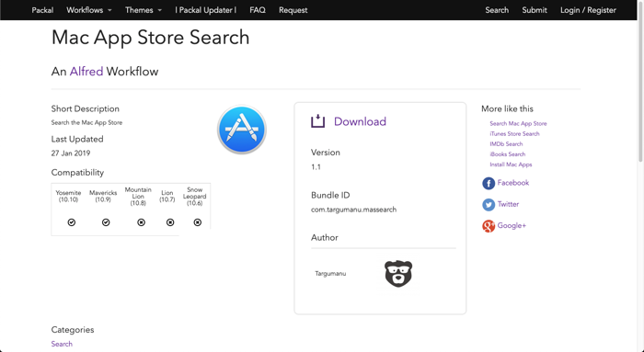The height and width of the screenshot is (352, 644).
Task: Open the Packal Updater menu item
Action: [206, 10]
